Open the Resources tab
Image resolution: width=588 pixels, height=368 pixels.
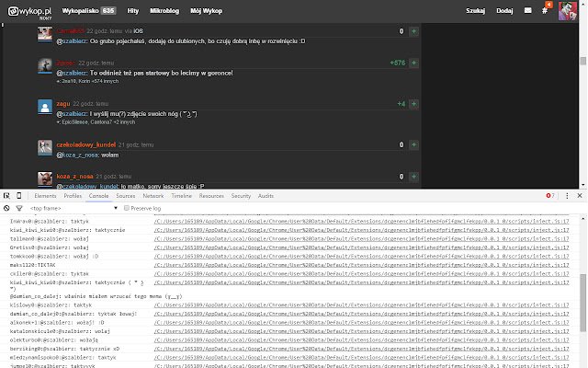click(x=211, y=196)
